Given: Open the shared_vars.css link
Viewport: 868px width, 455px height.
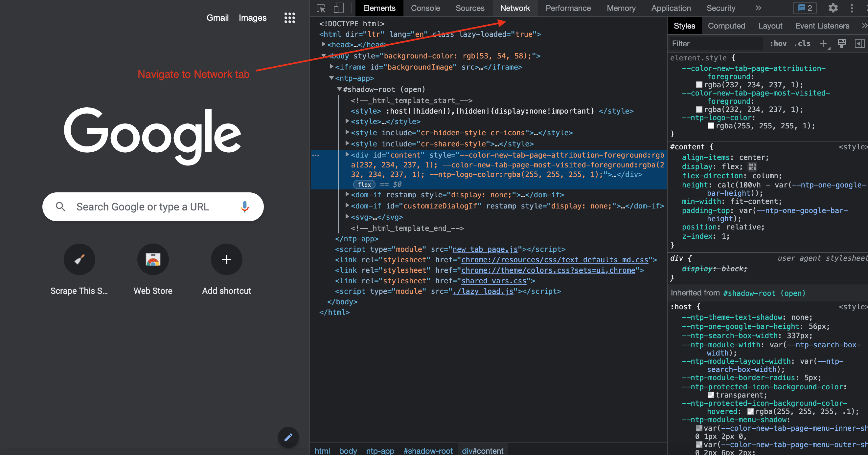Looking at the screenshot, I should pos(494,281).
